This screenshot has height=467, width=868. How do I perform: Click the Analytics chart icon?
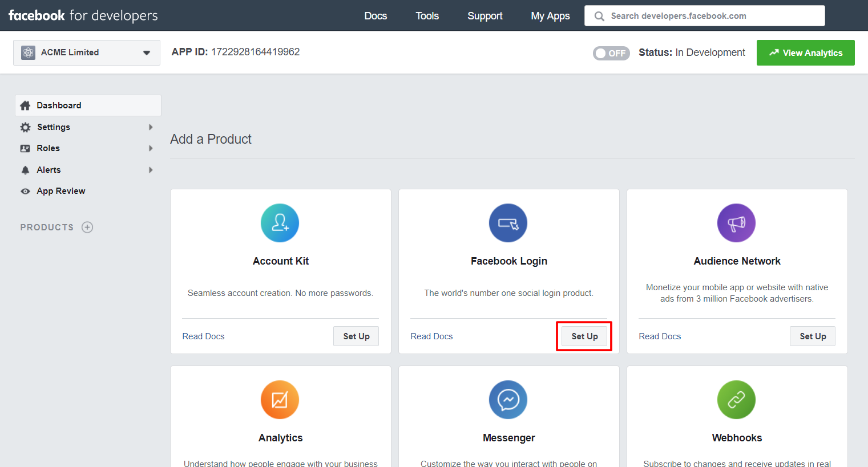(280, 400)
